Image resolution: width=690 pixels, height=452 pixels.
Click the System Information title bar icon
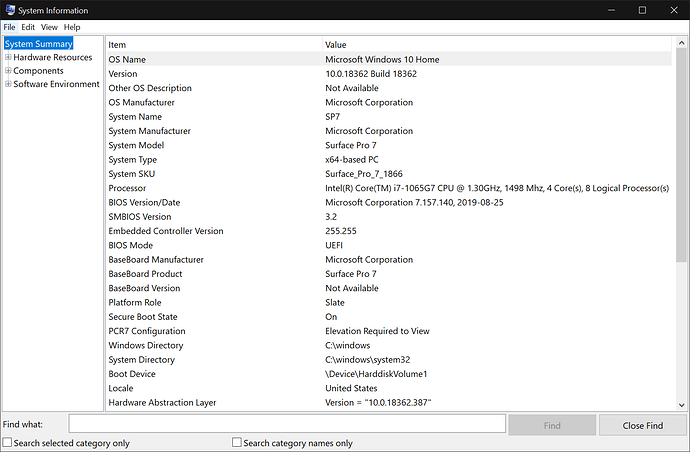pyautogui.click(x=10, y=10)
